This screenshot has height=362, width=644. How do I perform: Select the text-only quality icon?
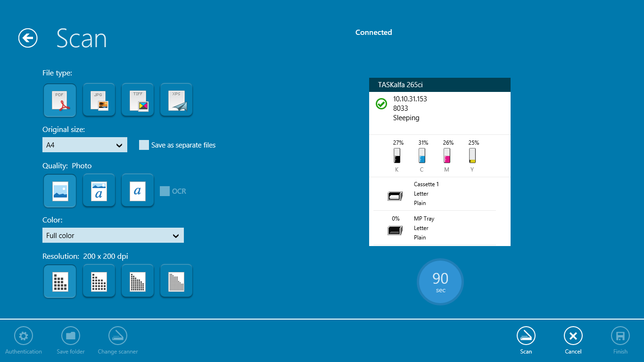click(x=137, y=191)
